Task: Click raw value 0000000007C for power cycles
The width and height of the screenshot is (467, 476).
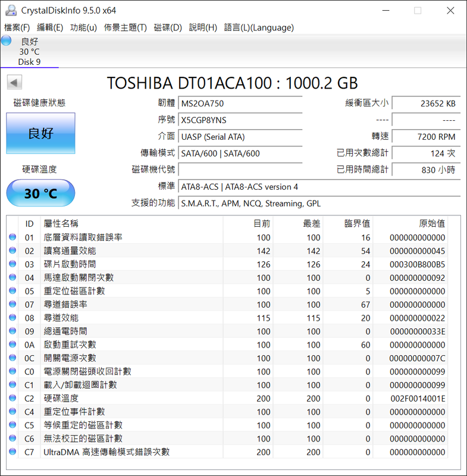Action: click(x=417, y=358)
